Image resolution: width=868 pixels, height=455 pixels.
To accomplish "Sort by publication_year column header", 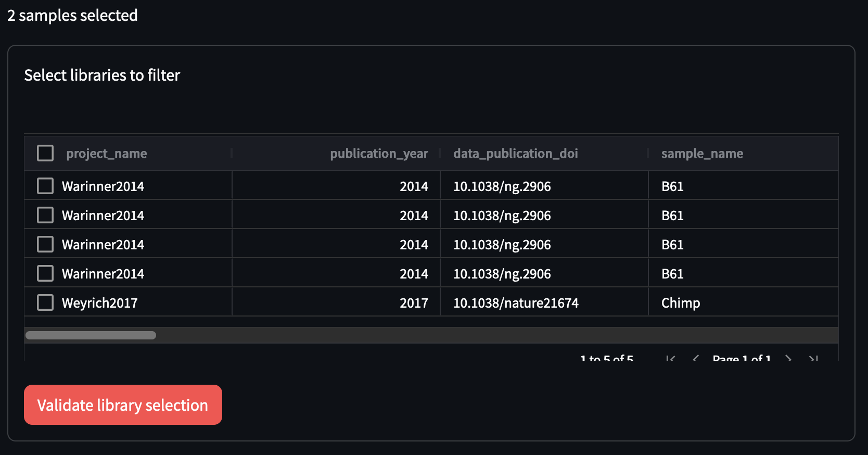I will (x=379, y=154).
